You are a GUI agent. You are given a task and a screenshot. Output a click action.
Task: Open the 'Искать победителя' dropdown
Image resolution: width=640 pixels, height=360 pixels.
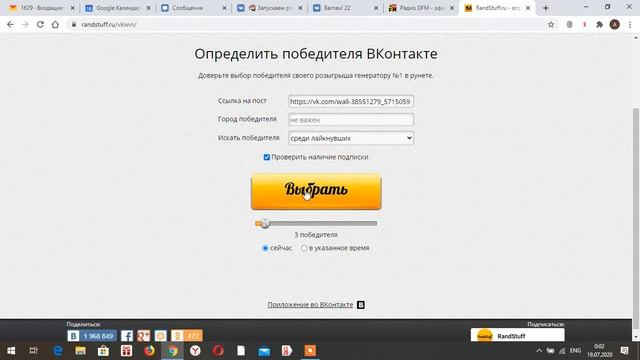351,138
